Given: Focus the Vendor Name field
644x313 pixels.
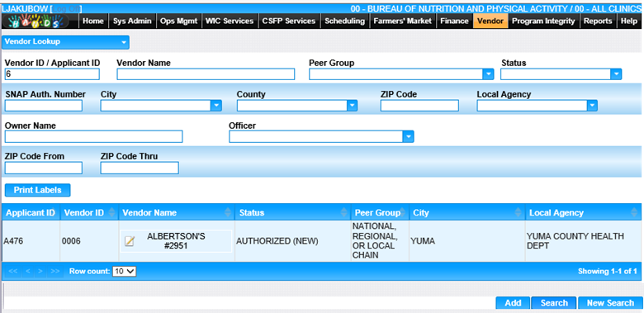Looking at the screenshot, I should (x=206, y=74).
